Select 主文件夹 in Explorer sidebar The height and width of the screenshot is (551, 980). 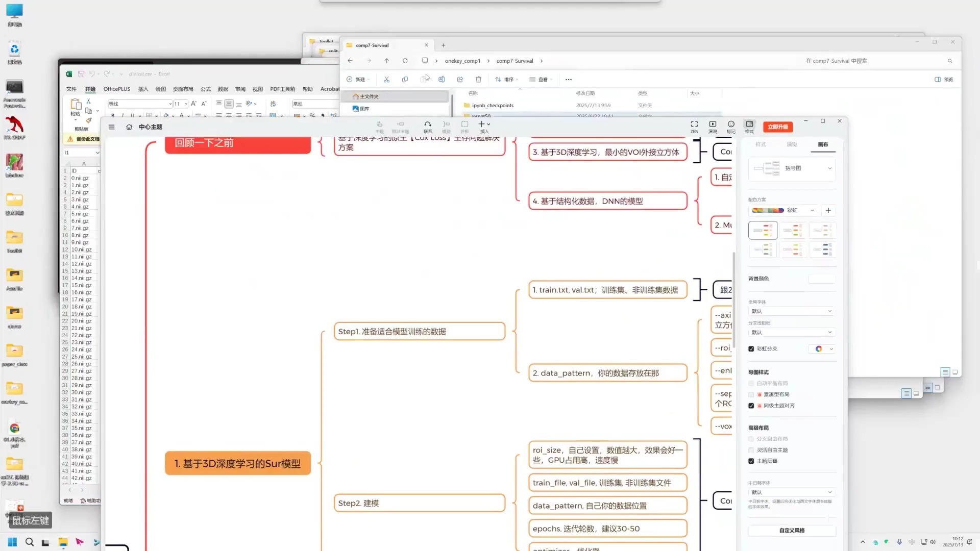(396, 96)
